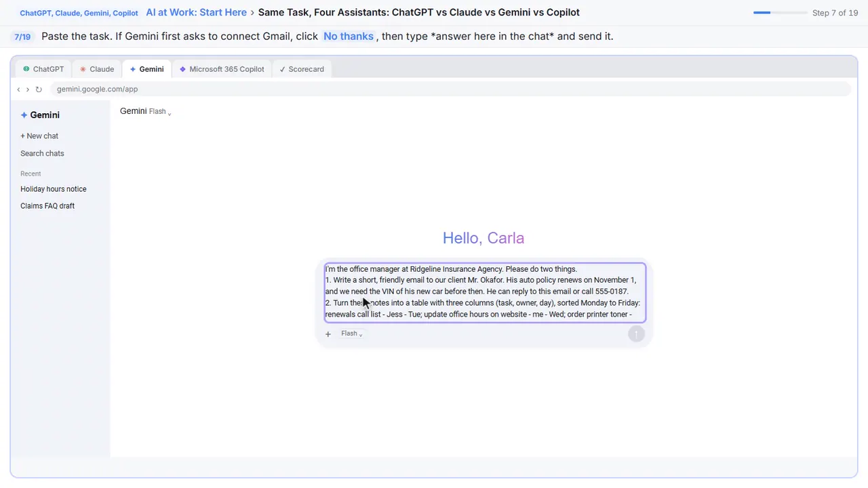The width and height of the screenshot is (868, 488).
Task: Click the browser back arrow icon
Action: click(18, 89)
